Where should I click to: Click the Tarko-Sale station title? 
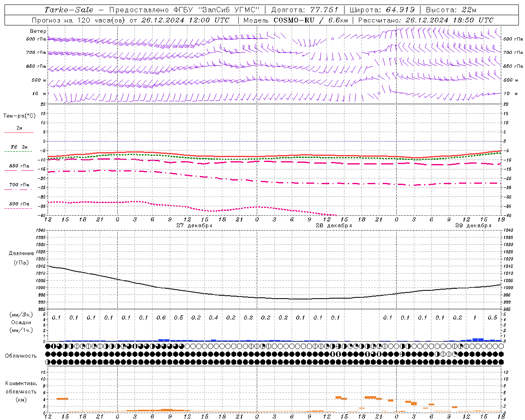tap(69, 10)
